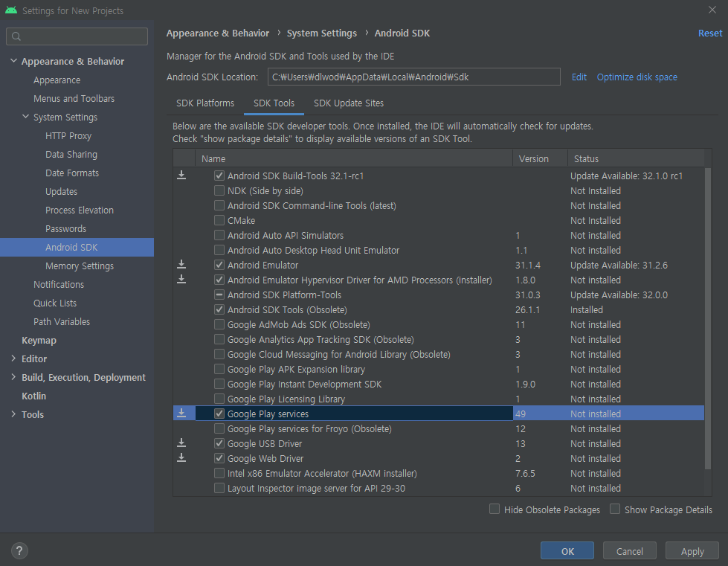Click Edit link for SDK location
728x566 pixels.
pyautogui.click(x=579, y=77)
